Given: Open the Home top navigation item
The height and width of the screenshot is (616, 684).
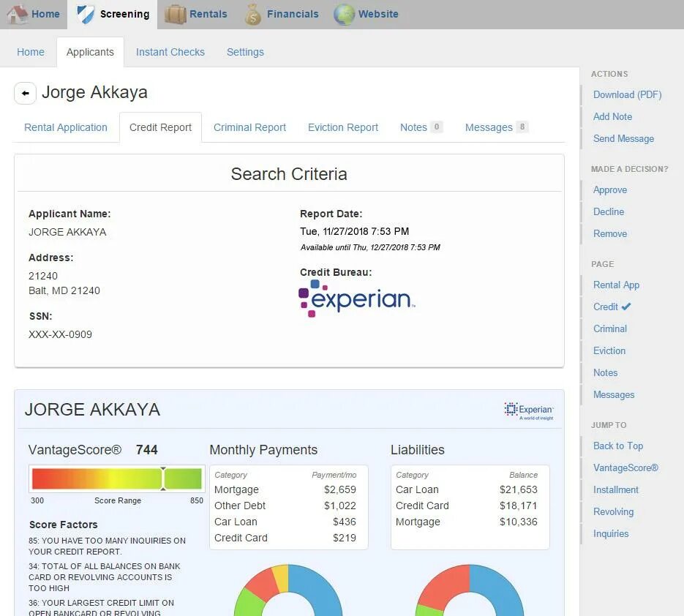Looking at the screenshot, I should 34,14.
